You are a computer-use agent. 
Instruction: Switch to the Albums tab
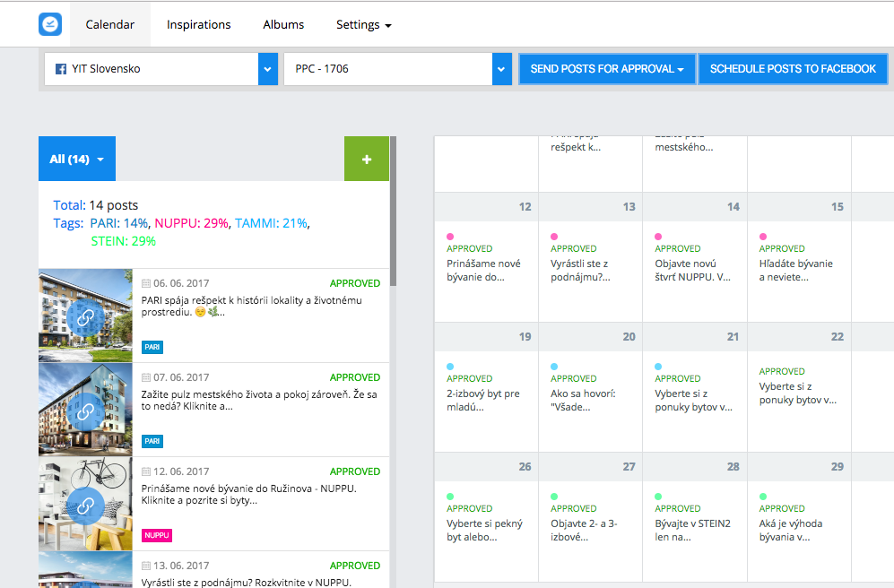click(x=283, y=24)
